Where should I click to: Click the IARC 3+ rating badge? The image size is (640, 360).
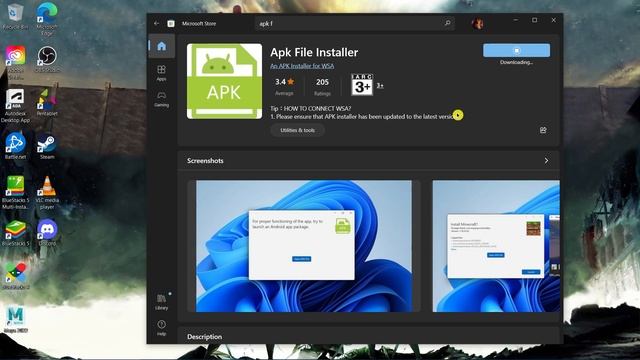pos(362,84)
